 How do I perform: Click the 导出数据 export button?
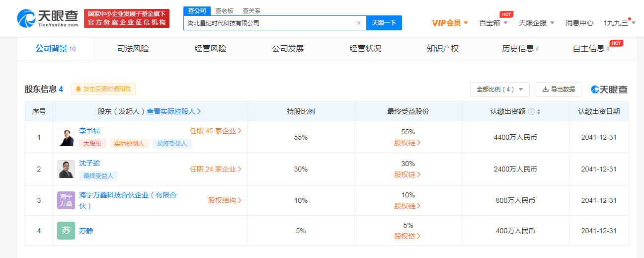tap(558, 89)
